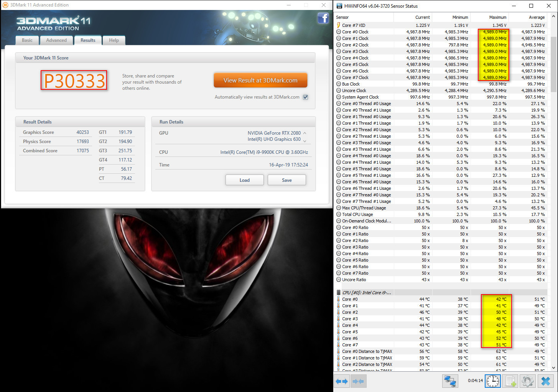Image resolution: width=558 pixels, height=392 pixels.
Task: Click HWiNFO scrollbar down arrow
Action: [x=553, y=368]
